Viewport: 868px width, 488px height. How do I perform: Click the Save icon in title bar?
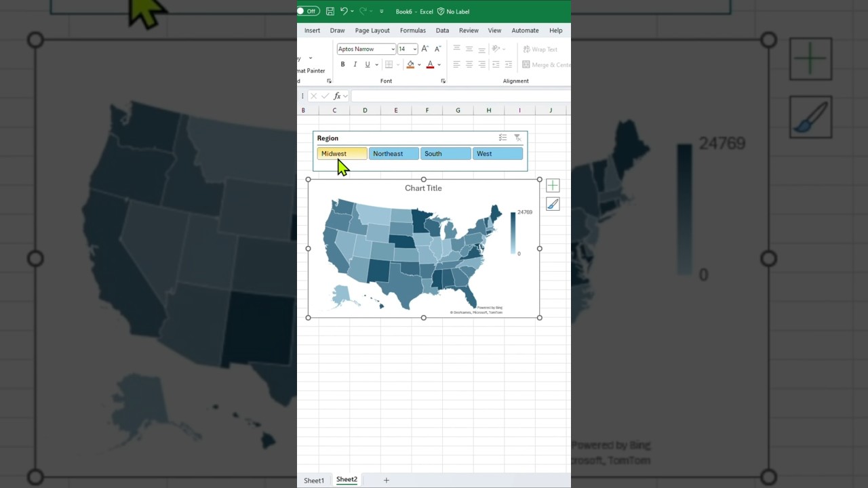(x=330, y=12)
